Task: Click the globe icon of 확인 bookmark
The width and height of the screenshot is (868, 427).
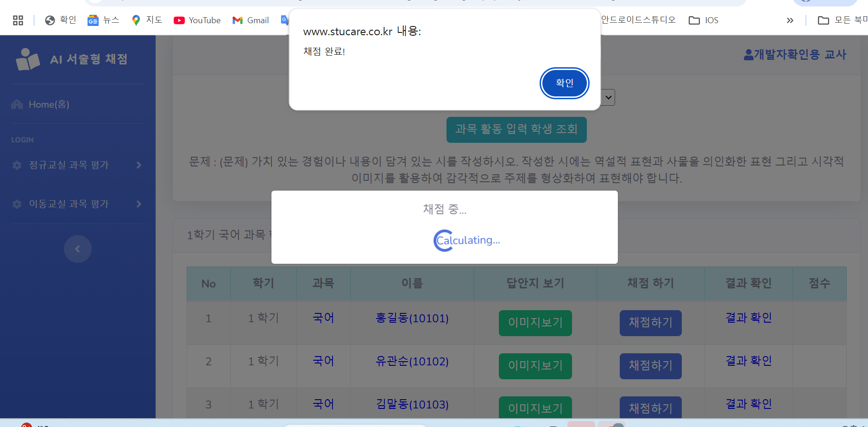Action: 50,20
